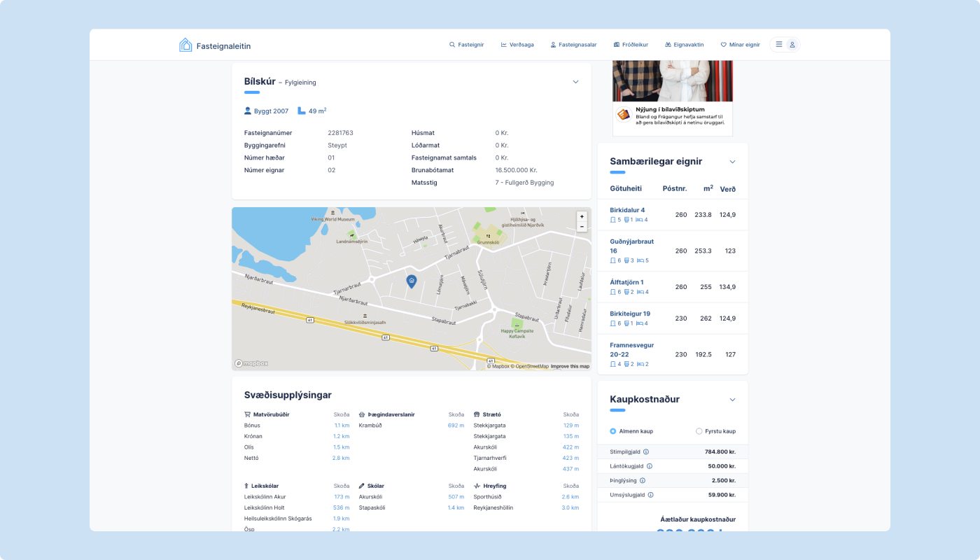Click the ad icon beside Nýjung í bílaviðskiptum

(623, 114)
